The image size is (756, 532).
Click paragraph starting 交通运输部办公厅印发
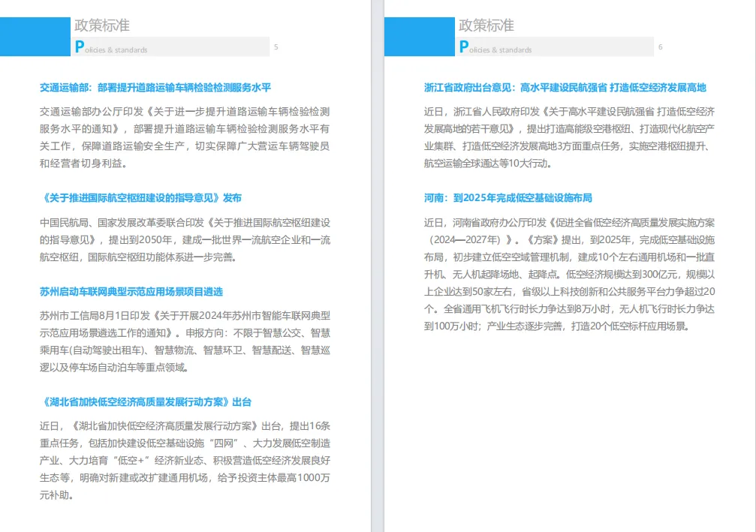click(185, 137)
